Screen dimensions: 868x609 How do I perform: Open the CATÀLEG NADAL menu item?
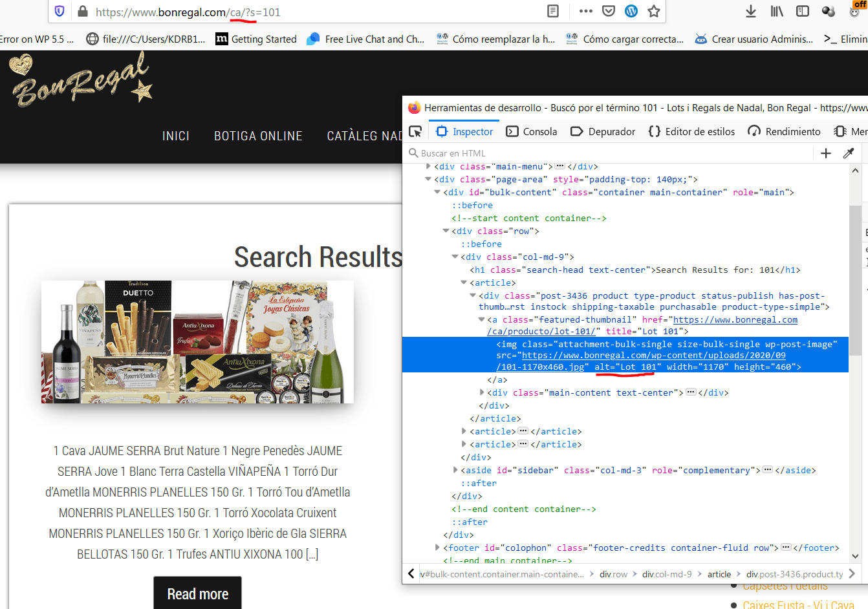tap(365, 136)
